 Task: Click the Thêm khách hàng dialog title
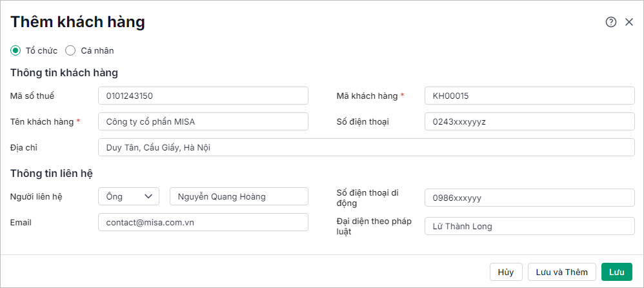point(77,22)
